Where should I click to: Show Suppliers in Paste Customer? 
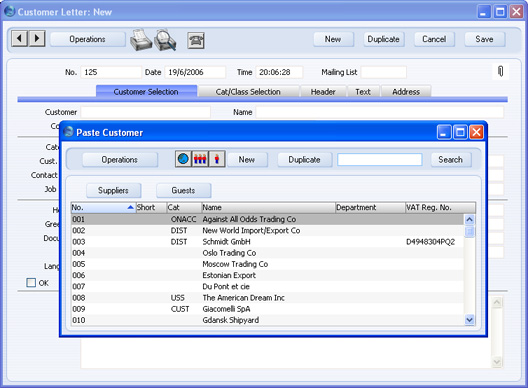[x=113, y=190]
